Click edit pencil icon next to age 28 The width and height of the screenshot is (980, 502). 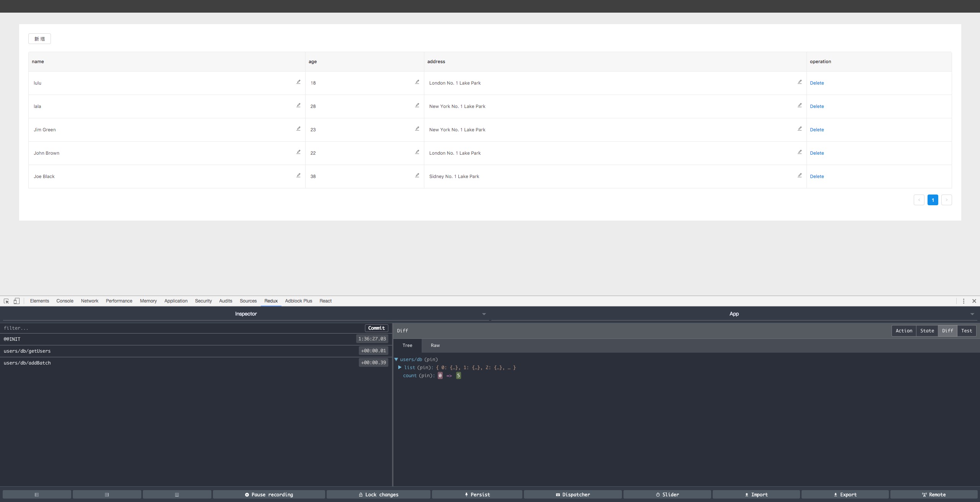(417, 105)
